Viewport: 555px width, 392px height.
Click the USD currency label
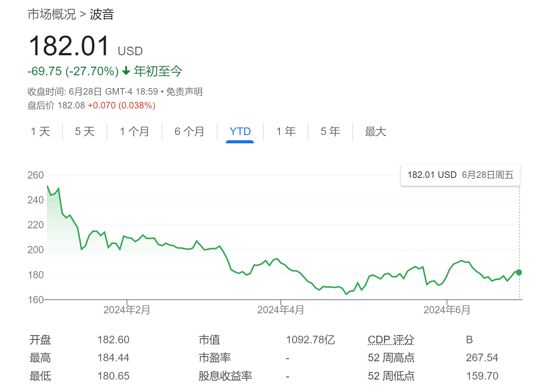(130, 51)
